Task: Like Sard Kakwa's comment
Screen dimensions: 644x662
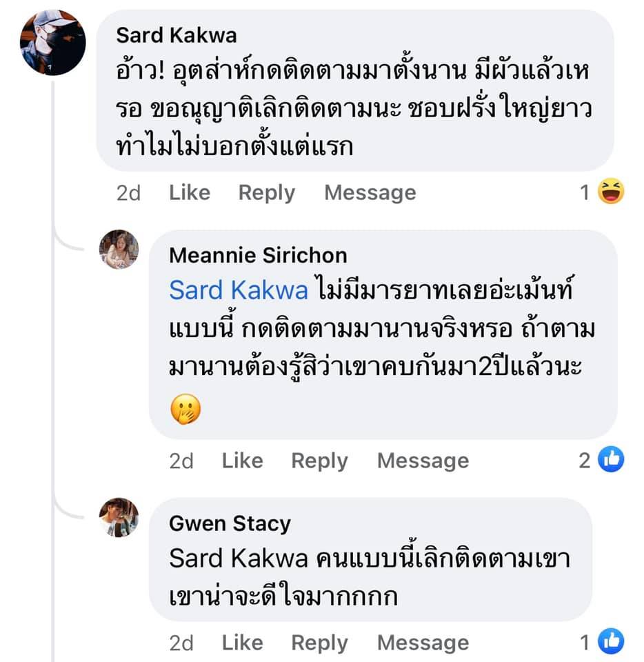Action: [x=190, y=193]
